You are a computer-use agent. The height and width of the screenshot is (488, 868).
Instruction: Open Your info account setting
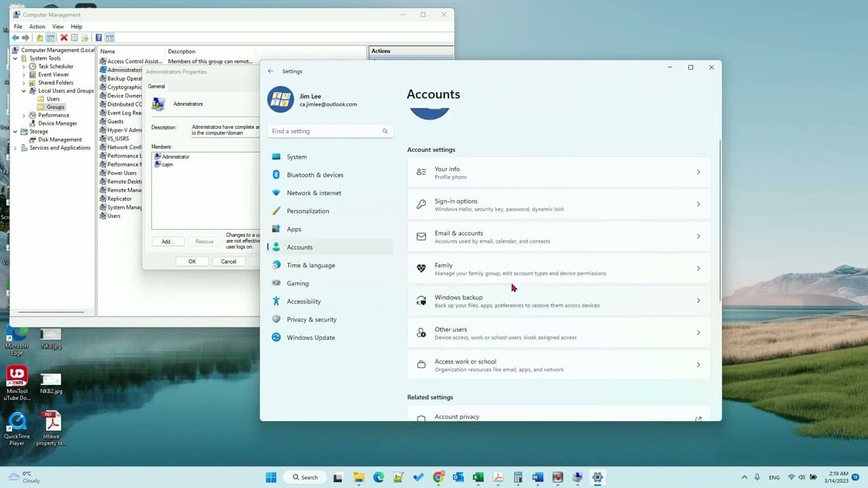tap(559, 172)
